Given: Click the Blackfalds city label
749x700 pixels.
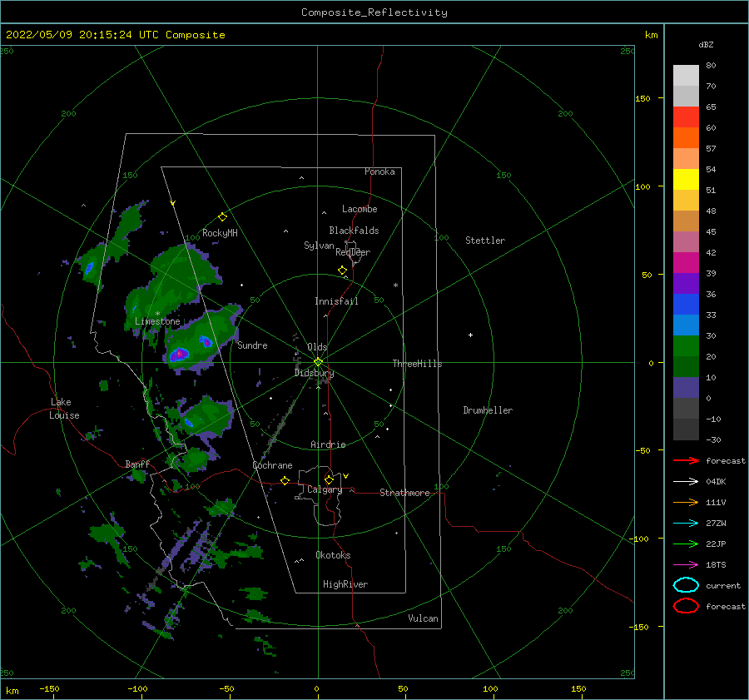Looking at the screenshot, I should coord(354,231).
